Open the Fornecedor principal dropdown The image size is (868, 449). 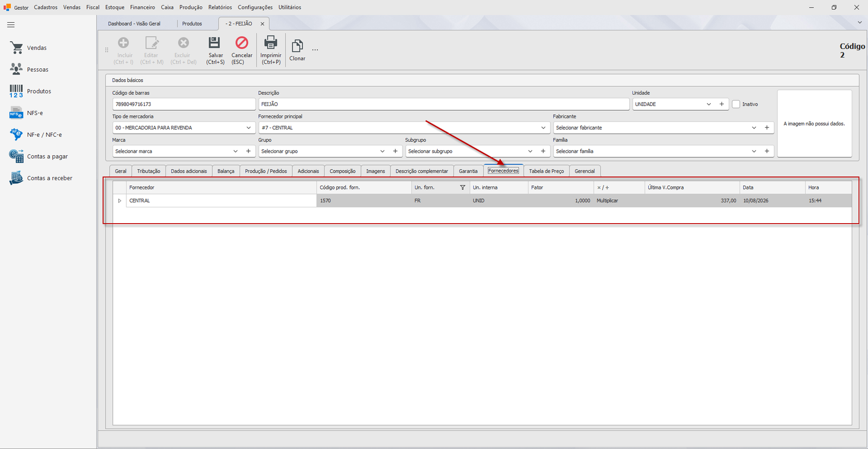544,128
